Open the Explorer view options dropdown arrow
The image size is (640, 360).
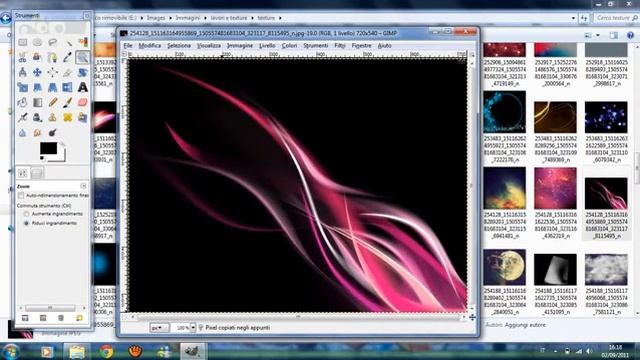point(598,36)
